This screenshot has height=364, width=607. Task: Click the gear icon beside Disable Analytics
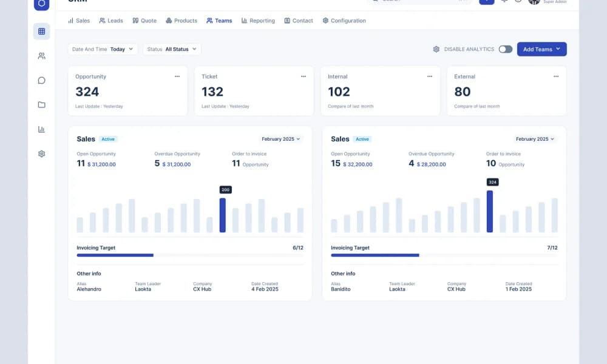(x=436, y=49)
